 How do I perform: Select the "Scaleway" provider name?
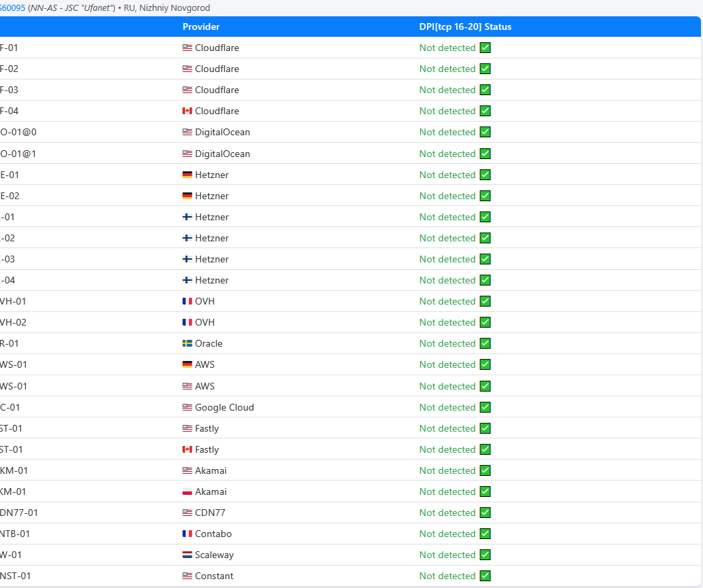214,555
